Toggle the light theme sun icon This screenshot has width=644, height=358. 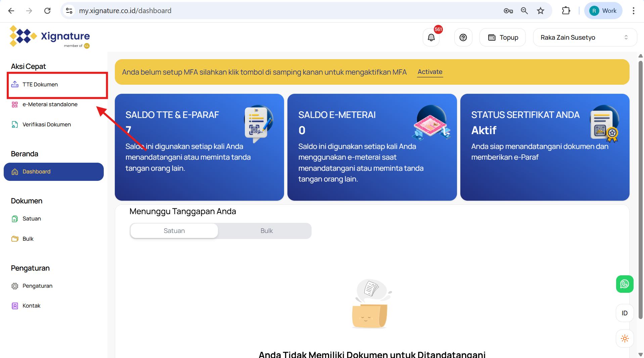point(625,339)
